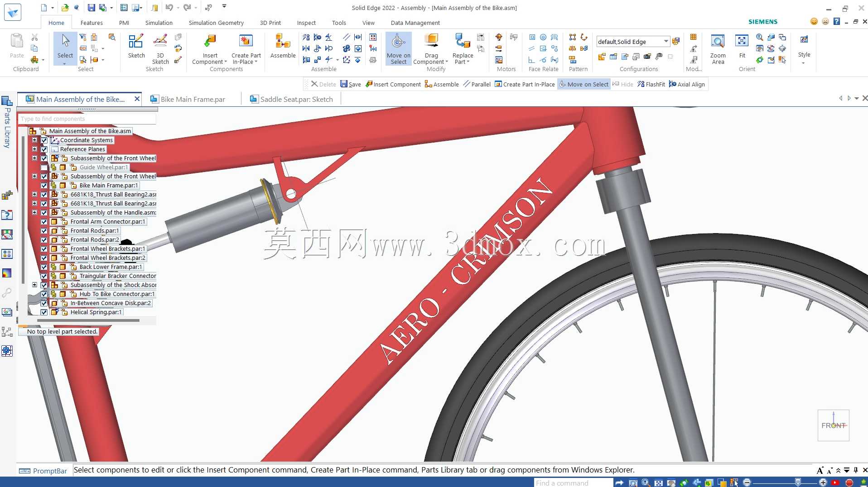868x487 pixels.
Task: Expand Subassembly of the Handle node
Action: pos(34,212)
